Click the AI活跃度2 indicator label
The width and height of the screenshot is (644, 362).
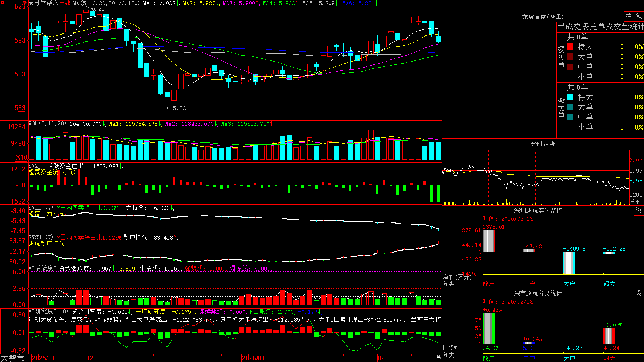[43, 268]
